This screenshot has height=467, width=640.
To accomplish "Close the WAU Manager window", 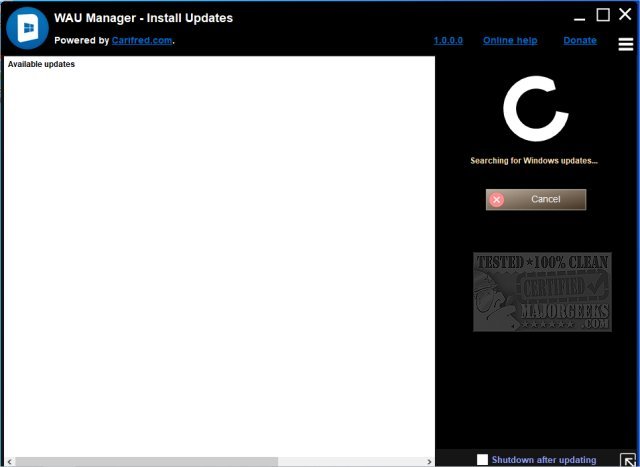I will click(x=625, y=14).
